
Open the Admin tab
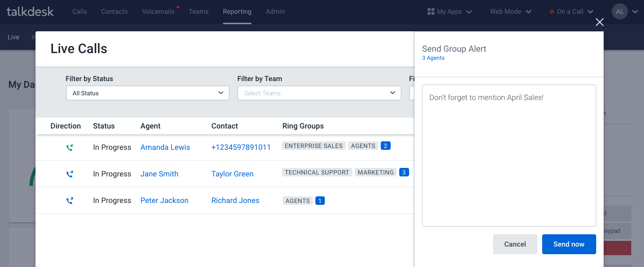(275, 11)
